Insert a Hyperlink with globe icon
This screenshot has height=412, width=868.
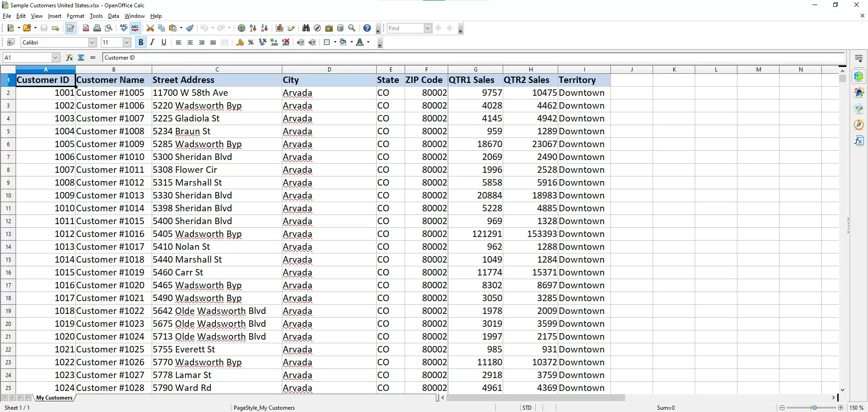point(242,28)
